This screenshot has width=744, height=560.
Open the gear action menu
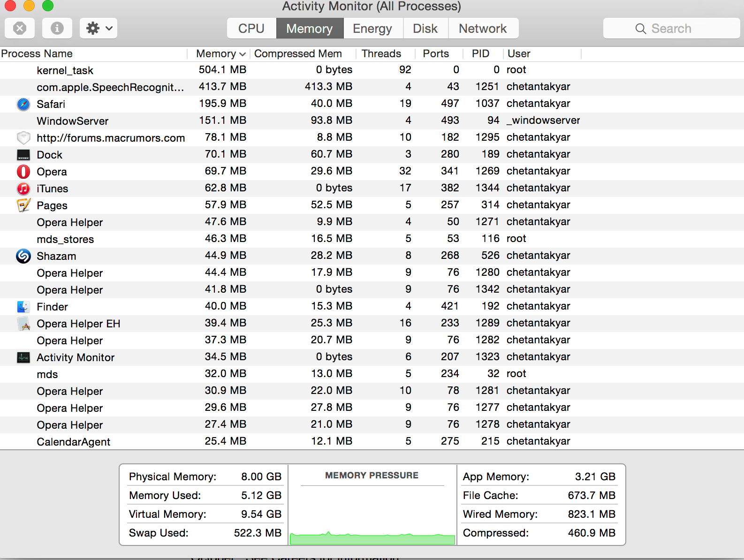pos(99,28)
